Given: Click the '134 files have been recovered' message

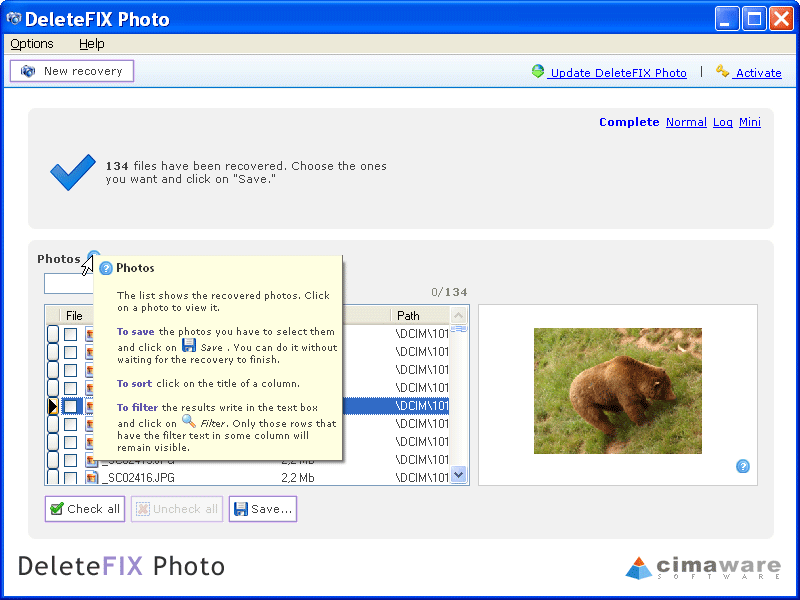Looking at the screenshot, I should pos(246,172).
